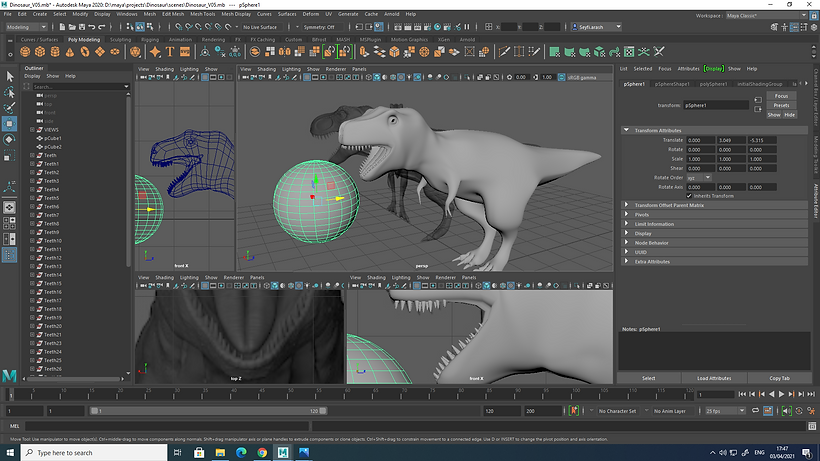
Task: Toggle loop playback mode button
Action: 755,411
